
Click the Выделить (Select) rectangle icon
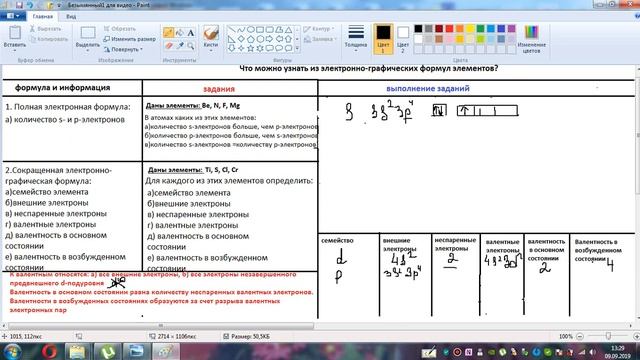click(87, 33)
